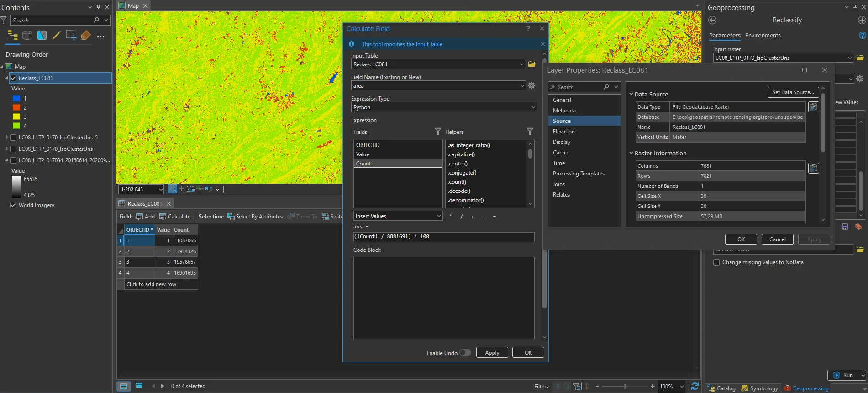Open Reclassify tool help question icon
Viewport: 868px width, 393px height.
pyautogui.click(x=862, y=35)
